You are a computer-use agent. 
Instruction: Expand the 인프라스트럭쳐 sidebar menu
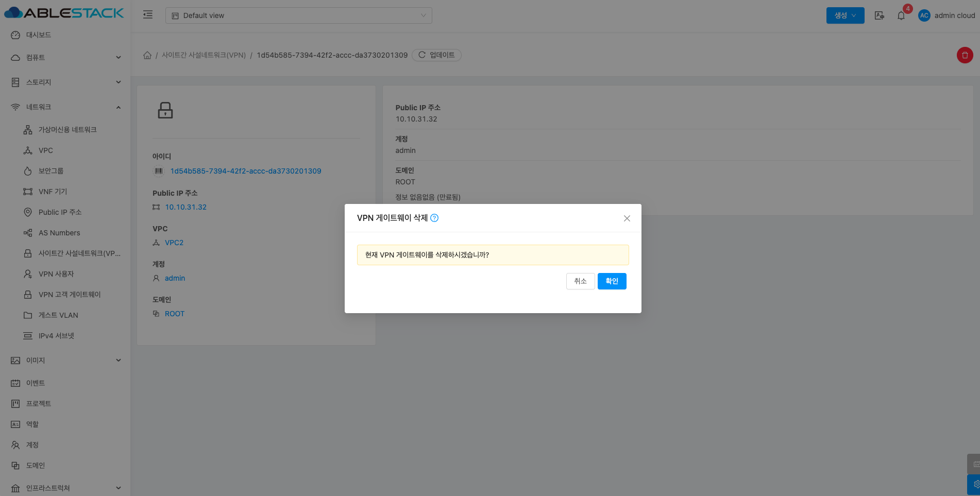[65, 488]
